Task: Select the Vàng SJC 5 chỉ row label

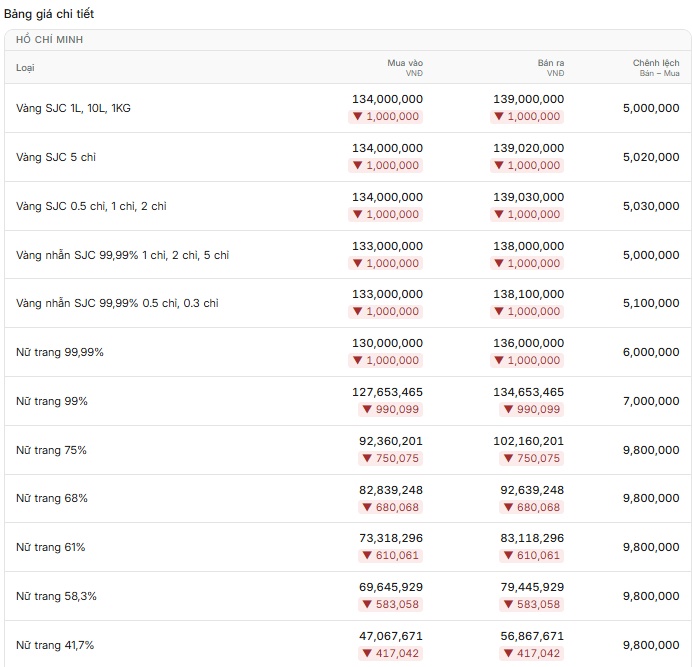Action: pos(56,157)
